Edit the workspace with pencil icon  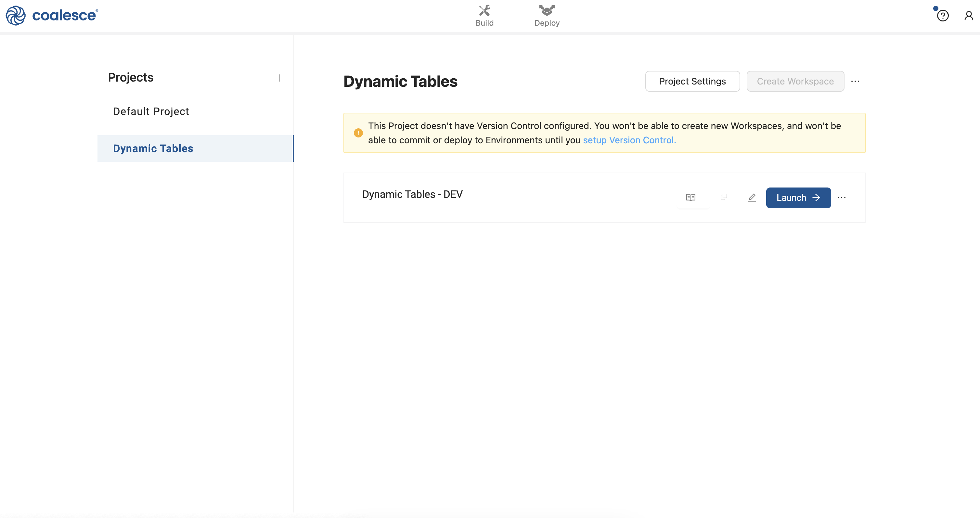[751, 198]
